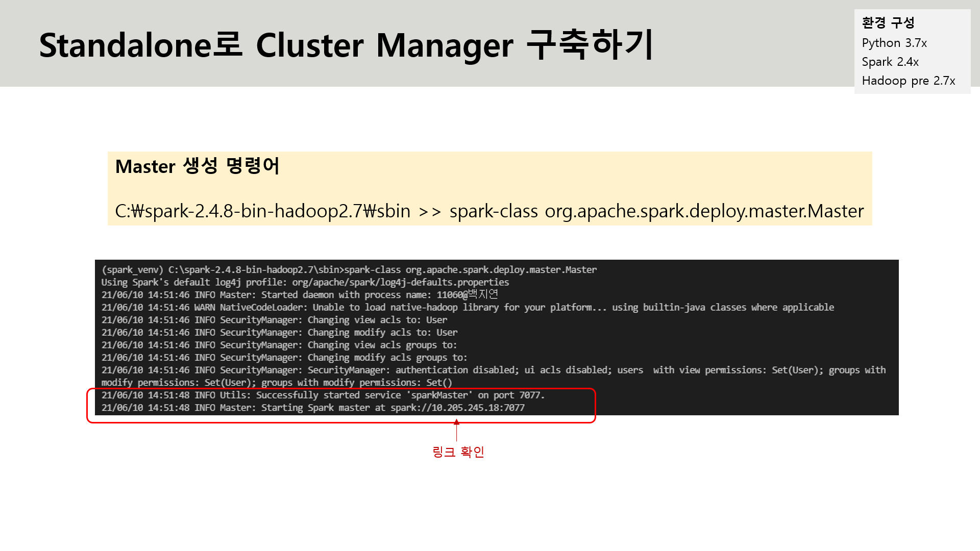Click the 'C:₩spark-2.4.8-bin-hadoop2.7₩sbin' path text
Image resolution: width=980 pixels, height=551 pixels.
262,211
